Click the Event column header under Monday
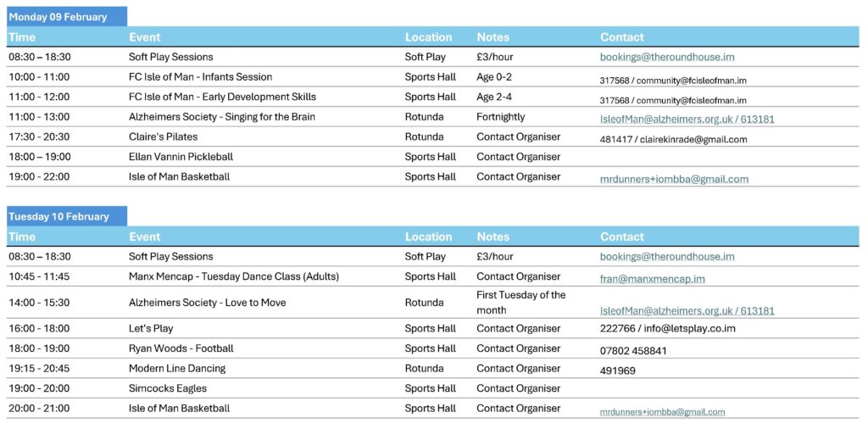Screen dimensions: 868x429 (144, 37)
